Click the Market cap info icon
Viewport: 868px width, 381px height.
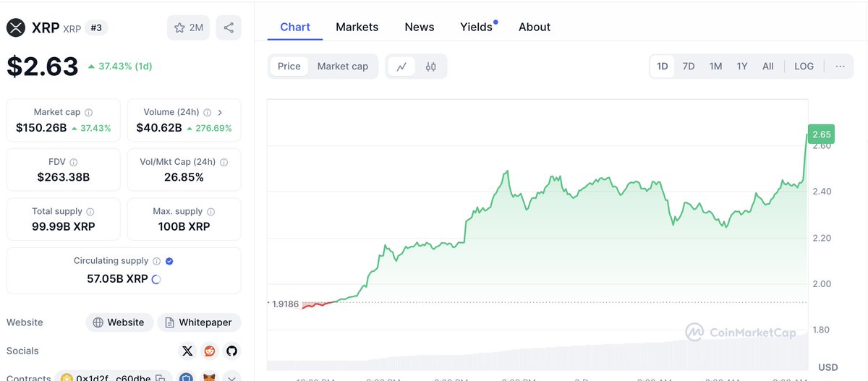[89, 113]
